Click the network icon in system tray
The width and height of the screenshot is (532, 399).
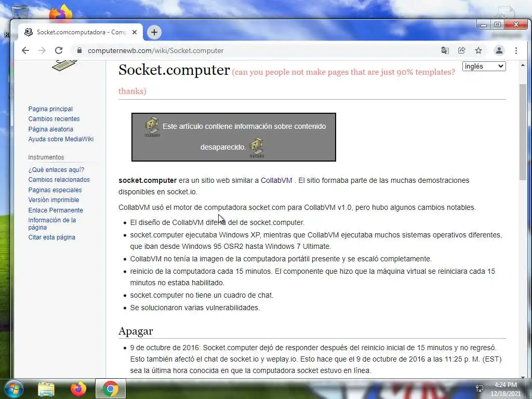(x=480, y=388)
